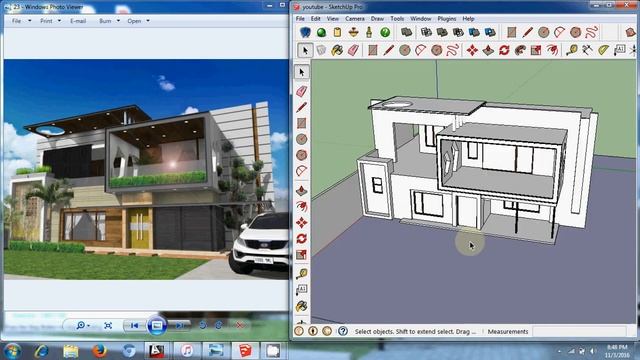
Task: Rotate photo counterclockwise in Photo Viewer
Action: tap(202, 325)
